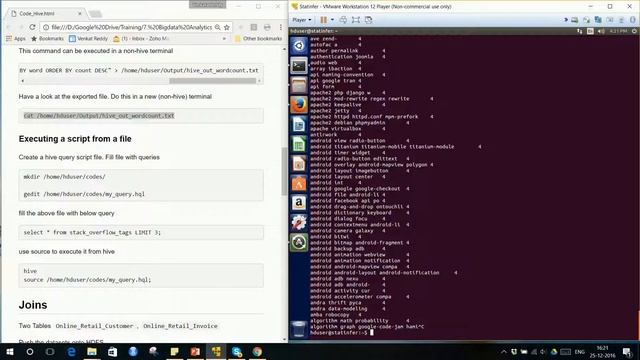The image size is (640, 360).
Task: Click the Chrome address bar URL field
Action: 131,27
